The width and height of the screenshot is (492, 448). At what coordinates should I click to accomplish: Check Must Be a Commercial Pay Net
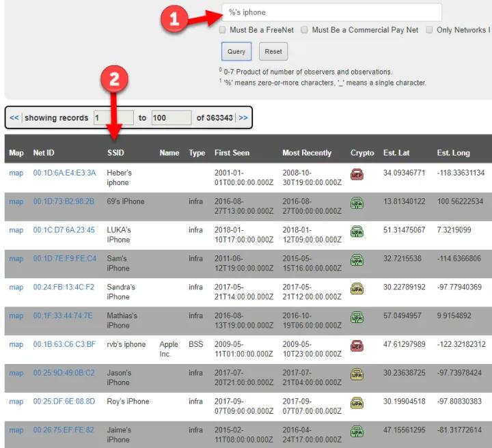click(x=305, y=30)
